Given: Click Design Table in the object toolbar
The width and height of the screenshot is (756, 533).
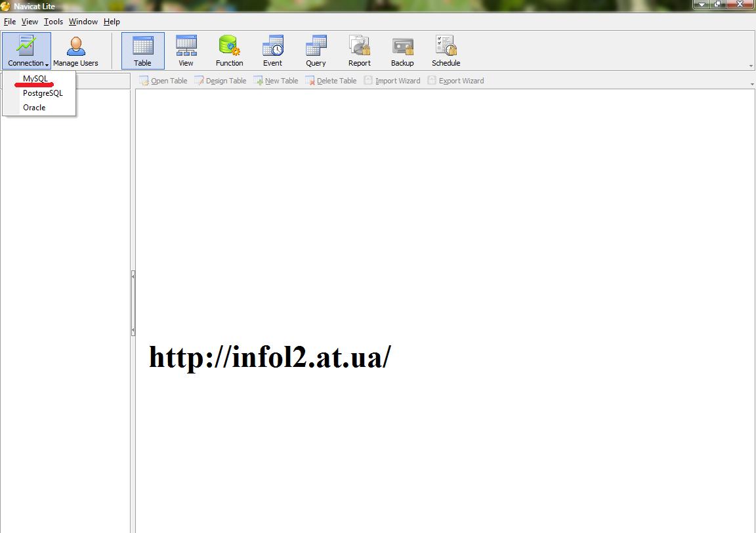Looking at the screenshot, I should click(x=220, y=81).
